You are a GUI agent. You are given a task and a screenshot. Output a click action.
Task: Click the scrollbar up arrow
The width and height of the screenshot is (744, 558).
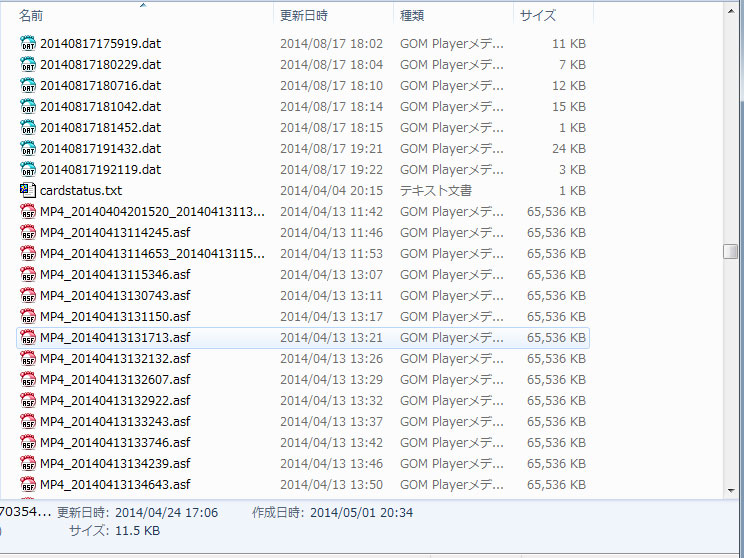(731, 11)
